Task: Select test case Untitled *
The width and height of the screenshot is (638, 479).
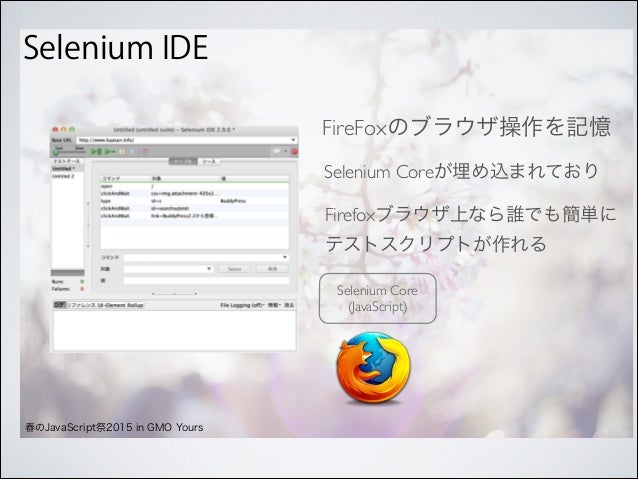Action: point(68,168)
